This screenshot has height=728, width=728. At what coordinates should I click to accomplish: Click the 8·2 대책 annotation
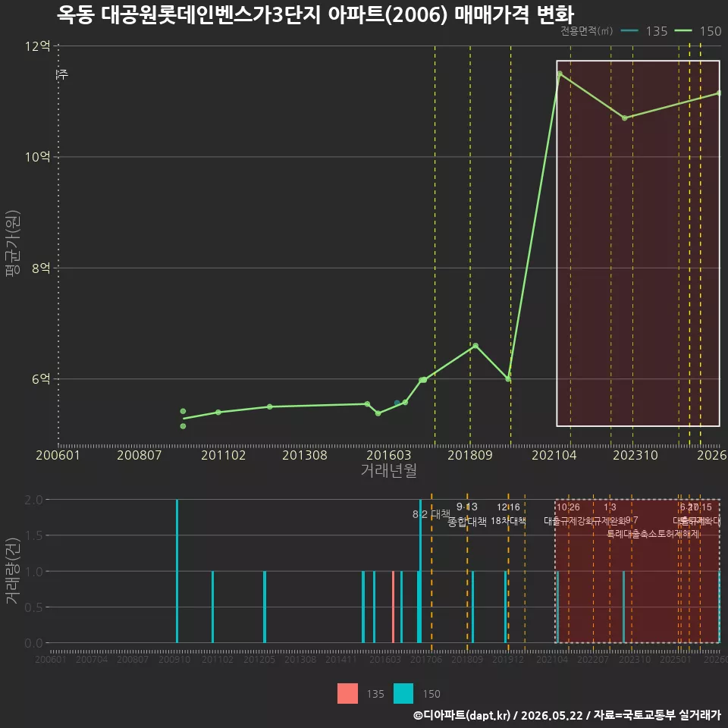[431, 514]
